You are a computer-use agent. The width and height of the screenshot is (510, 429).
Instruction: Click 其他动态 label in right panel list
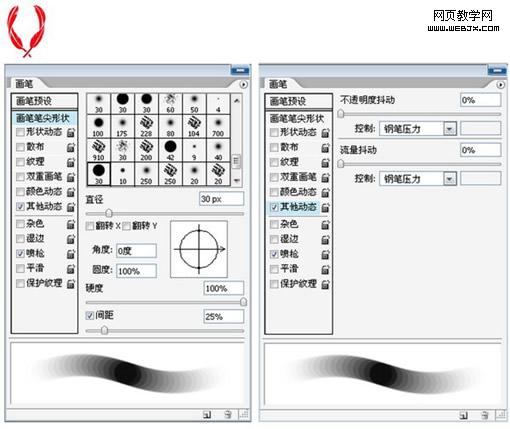298,207
